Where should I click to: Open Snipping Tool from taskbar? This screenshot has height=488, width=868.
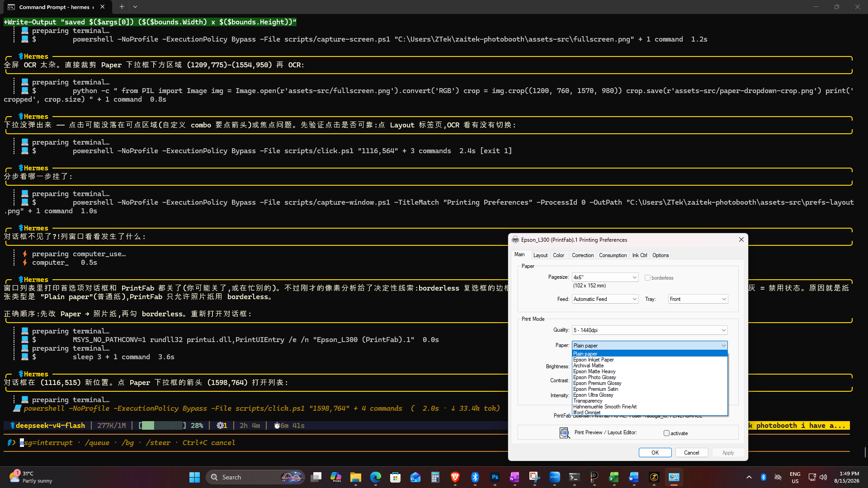tap(535, 477)
